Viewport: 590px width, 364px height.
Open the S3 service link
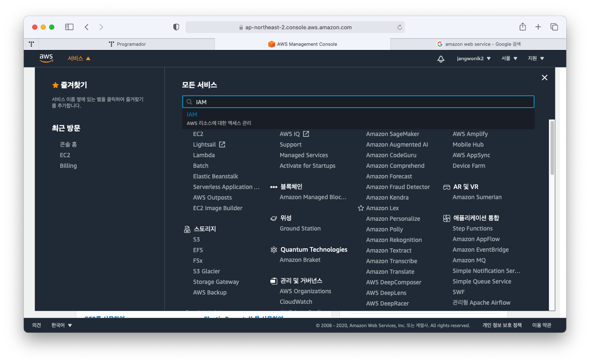[196, 239]
